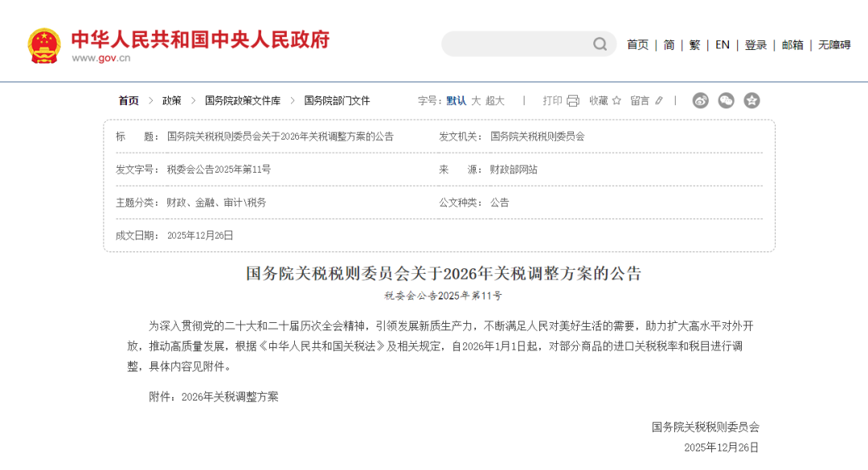
Task: Click 成文日期 value 2025年12月26日 in table
Action: coord(200,236)
